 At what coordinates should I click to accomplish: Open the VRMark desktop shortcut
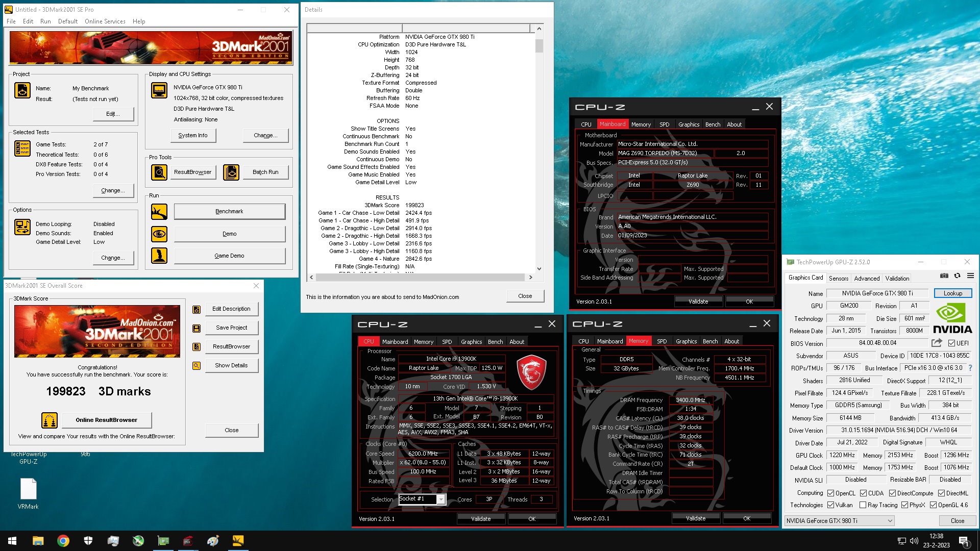[28, 494]
